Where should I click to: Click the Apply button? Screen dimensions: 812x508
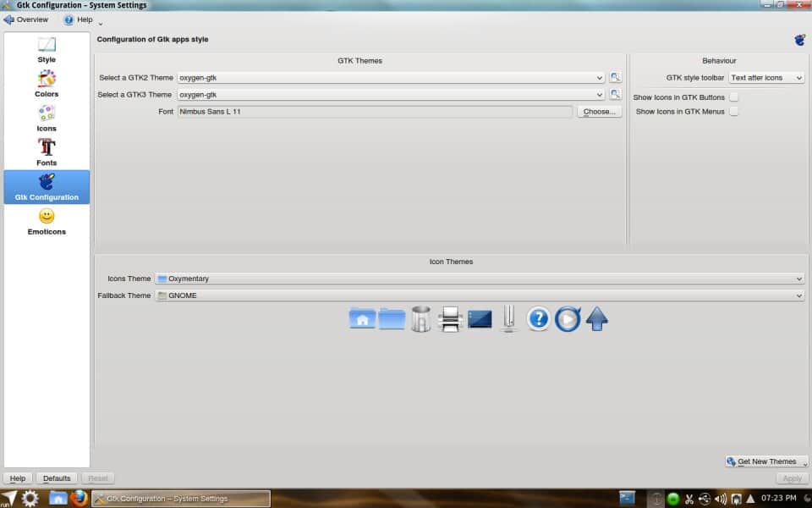click(x=792, y=478)
